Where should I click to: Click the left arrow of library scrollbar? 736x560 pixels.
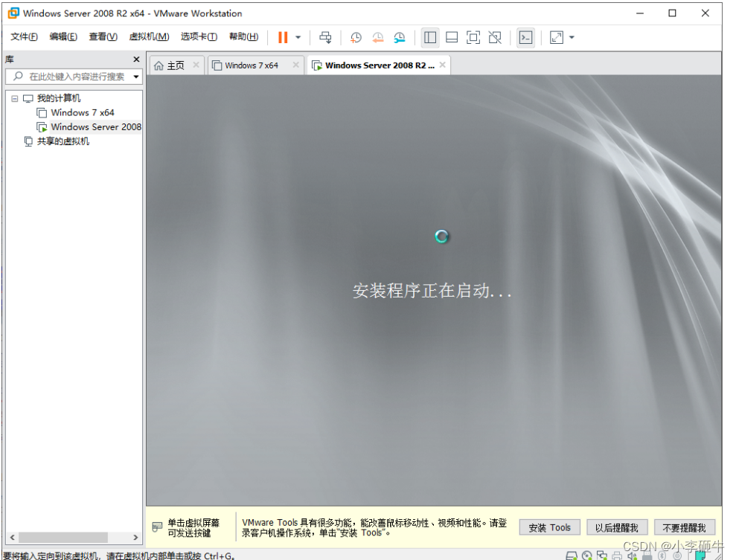click(x=12, y=538)
